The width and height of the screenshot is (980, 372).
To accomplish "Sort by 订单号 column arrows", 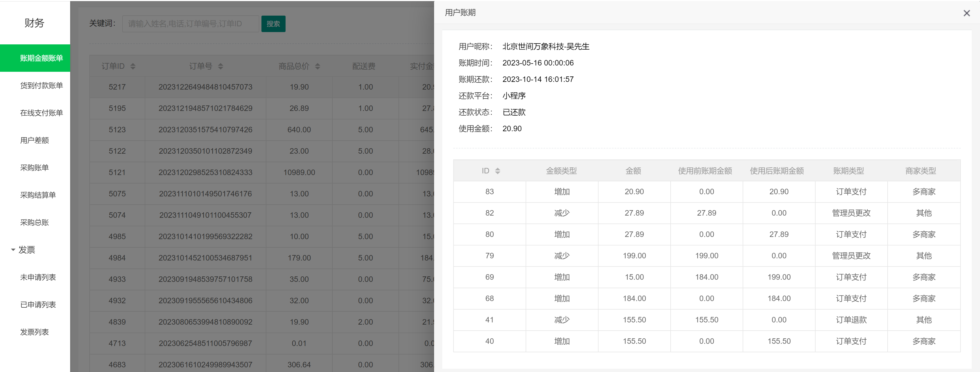I will (221, 67).
